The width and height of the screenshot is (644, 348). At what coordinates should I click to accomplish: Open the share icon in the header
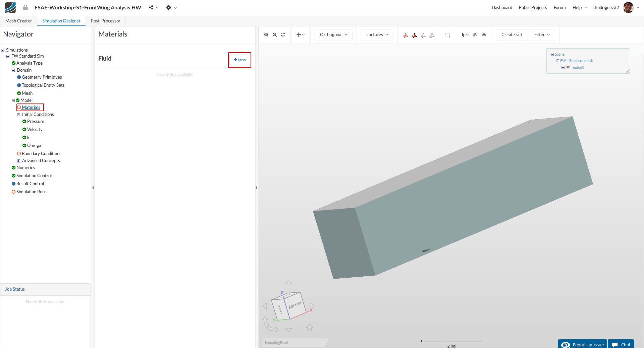click(x=151, y=7)
